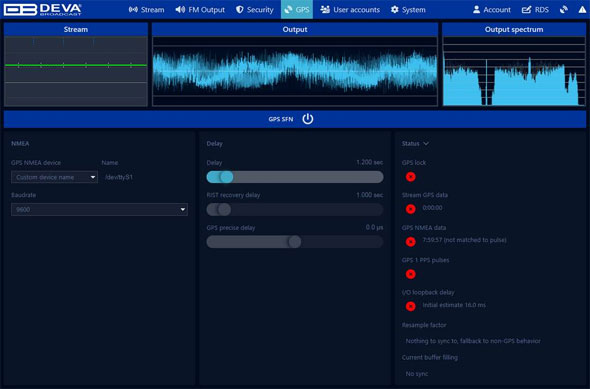Click the Stream GPS data status icon
590x389 pixels.
click(x=411, y=209)
